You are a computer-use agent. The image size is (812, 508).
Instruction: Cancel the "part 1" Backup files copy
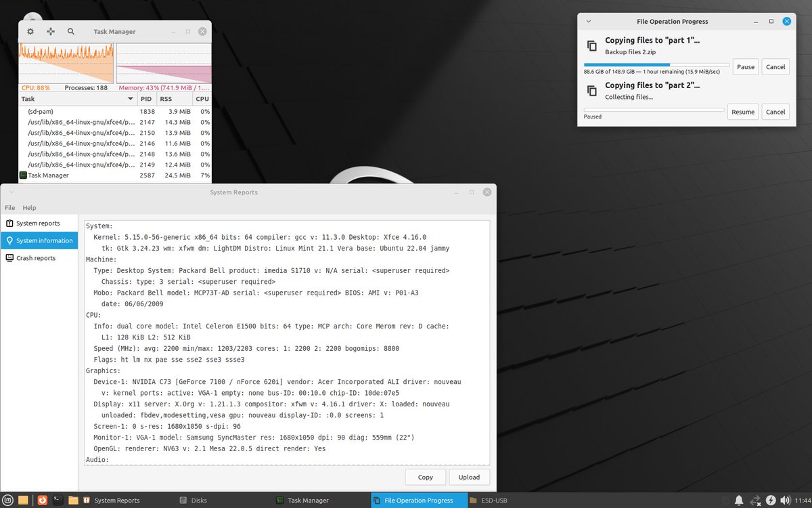click(775, 66)
